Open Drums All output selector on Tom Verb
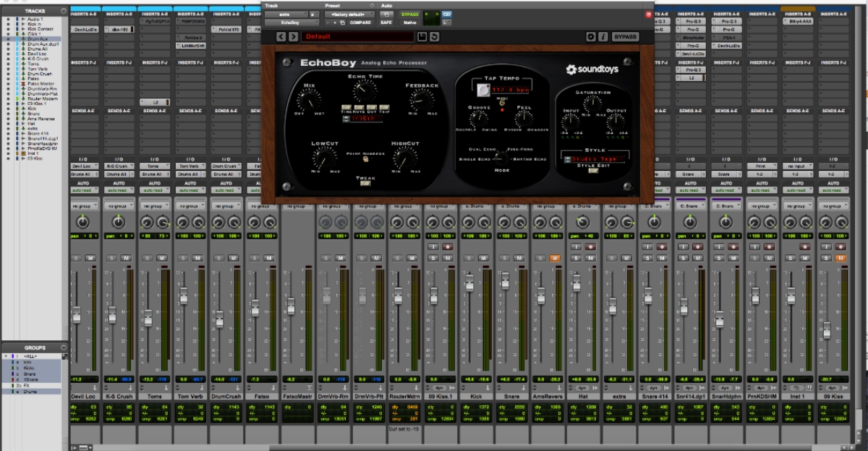 click(192, 174)
